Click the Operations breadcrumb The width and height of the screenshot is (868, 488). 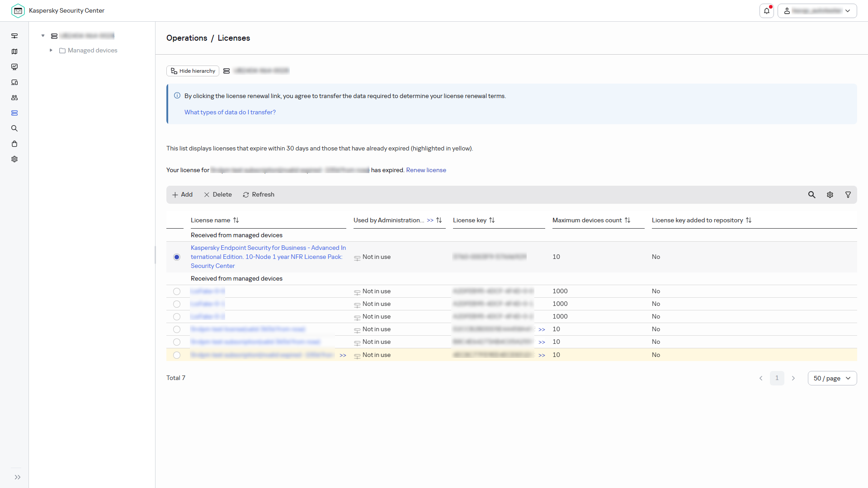(187, 38)
